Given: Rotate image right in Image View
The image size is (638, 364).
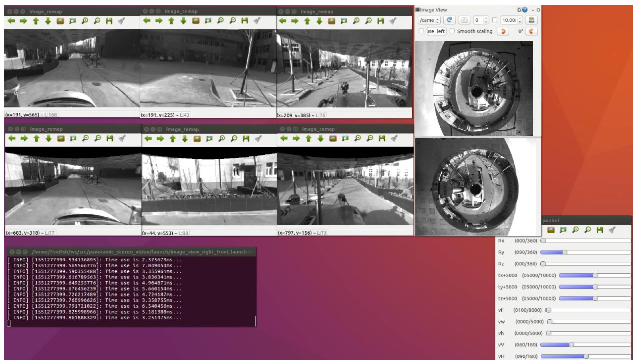Looking at the screenshot, I should tap(531, 31).
